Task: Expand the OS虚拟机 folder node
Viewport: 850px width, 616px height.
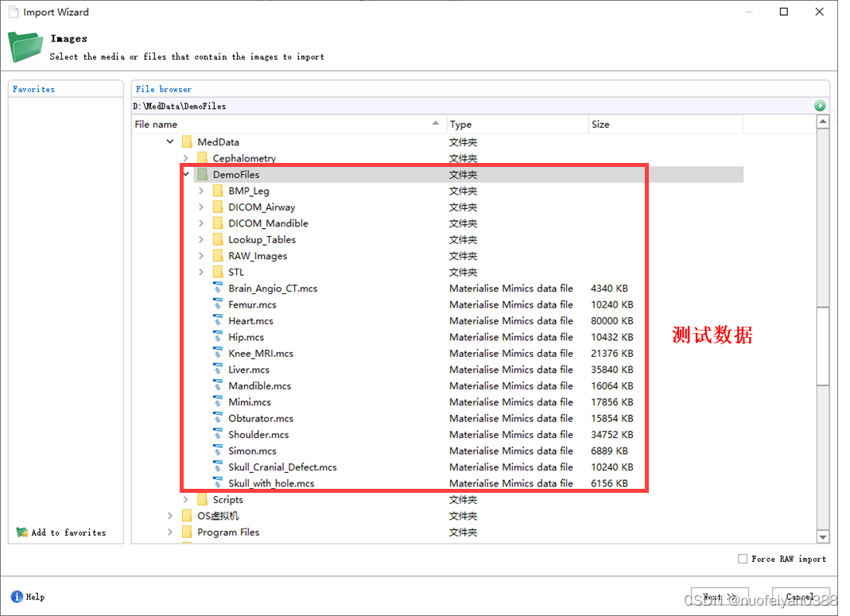Action: [169, 516]
